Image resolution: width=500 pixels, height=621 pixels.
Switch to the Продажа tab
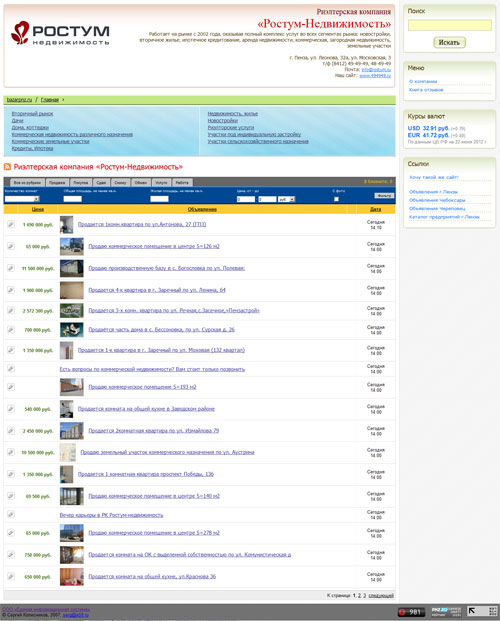(57, 183)
